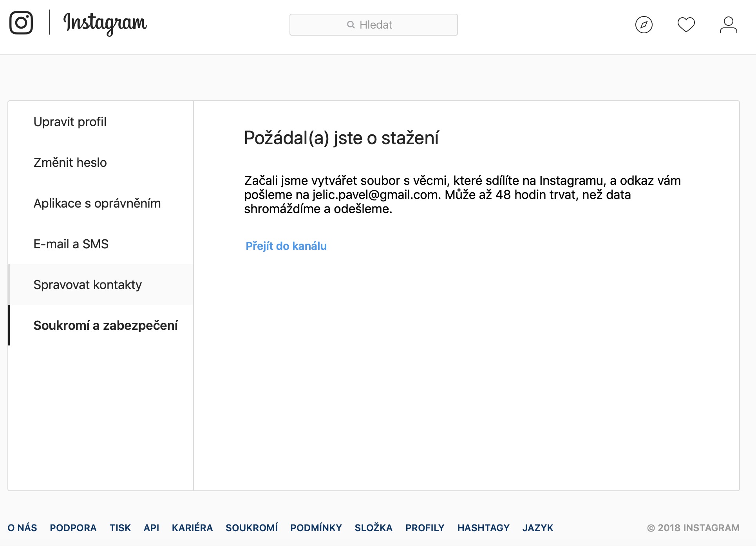
Task: Open Upravit profil in sidebar
Action: click(x=70, y=122)
